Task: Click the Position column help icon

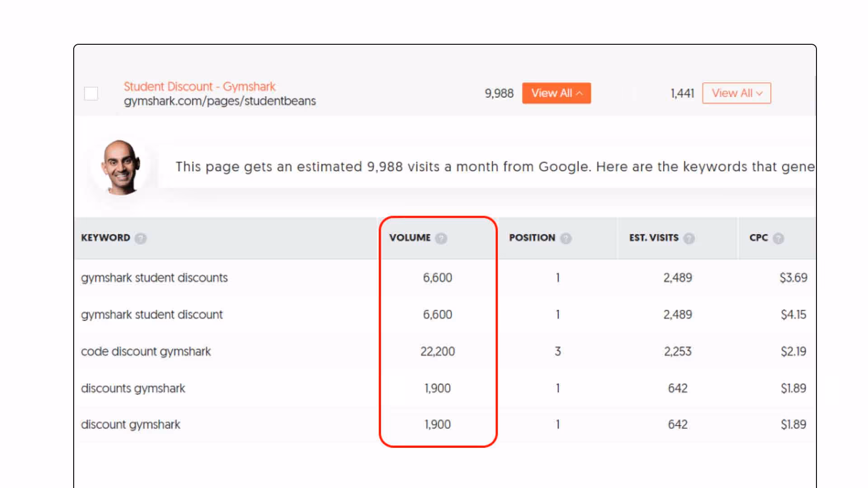Action: pos(566,238)
